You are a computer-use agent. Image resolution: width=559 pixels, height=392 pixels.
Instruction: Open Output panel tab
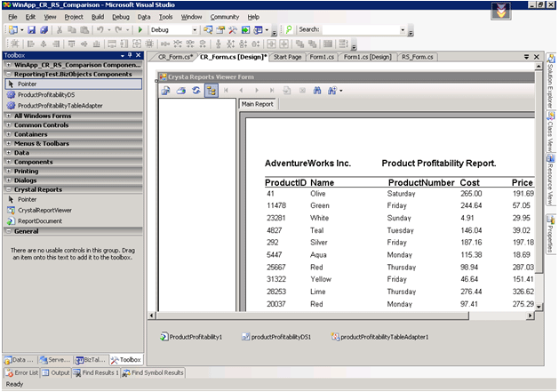[56, 373]
